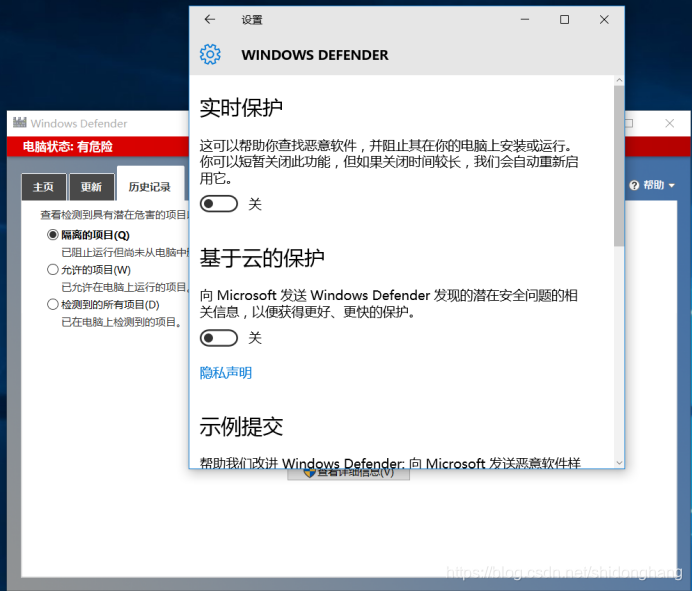Click the 基于云的保护 section heading
This screenshot has width=692, height=591.
(x=262, y=258)
